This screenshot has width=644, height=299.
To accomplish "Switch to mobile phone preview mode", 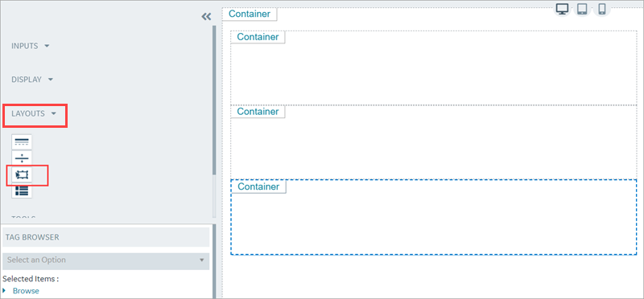I will (x=602, y=9).
